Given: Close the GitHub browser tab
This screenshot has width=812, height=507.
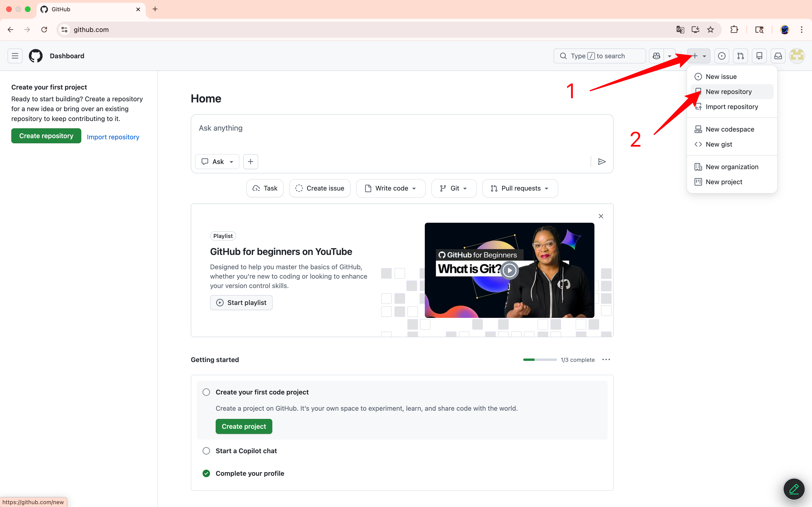Looking at the screenshot, I should pos(138,9).
